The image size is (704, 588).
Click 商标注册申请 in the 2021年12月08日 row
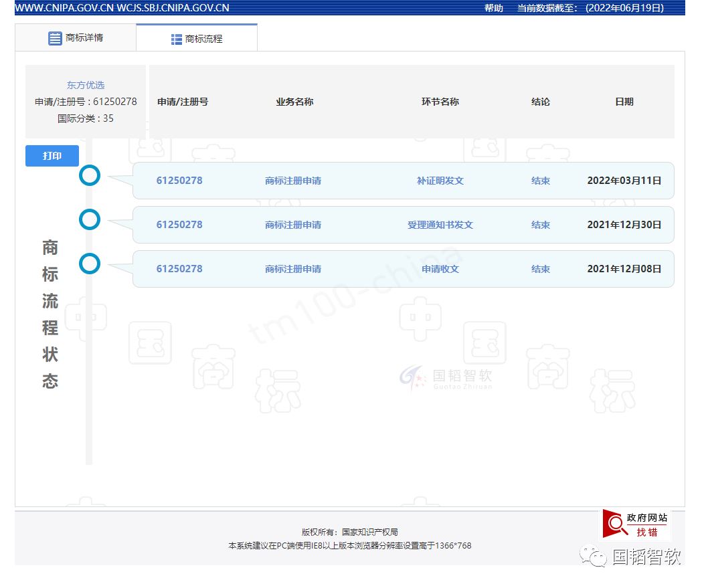pos(292,268)
